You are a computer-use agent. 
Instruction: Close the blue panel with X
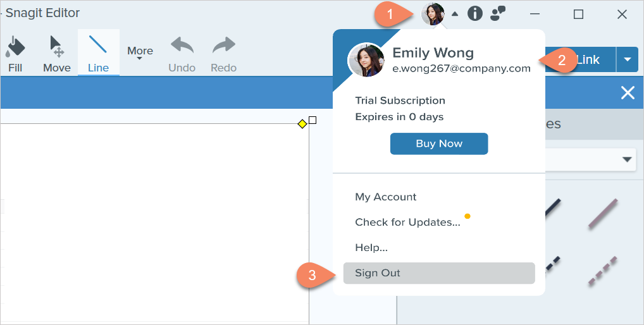(x=628, y=93)
